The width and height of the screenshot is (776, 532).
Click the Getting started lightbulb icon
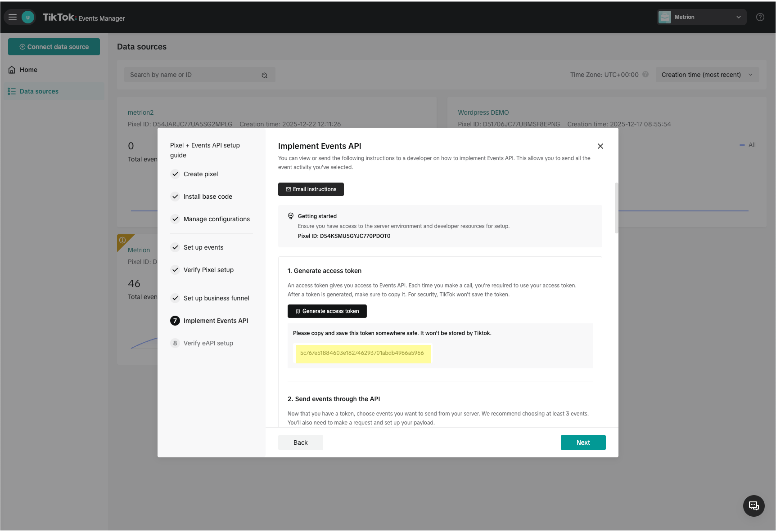291,216
